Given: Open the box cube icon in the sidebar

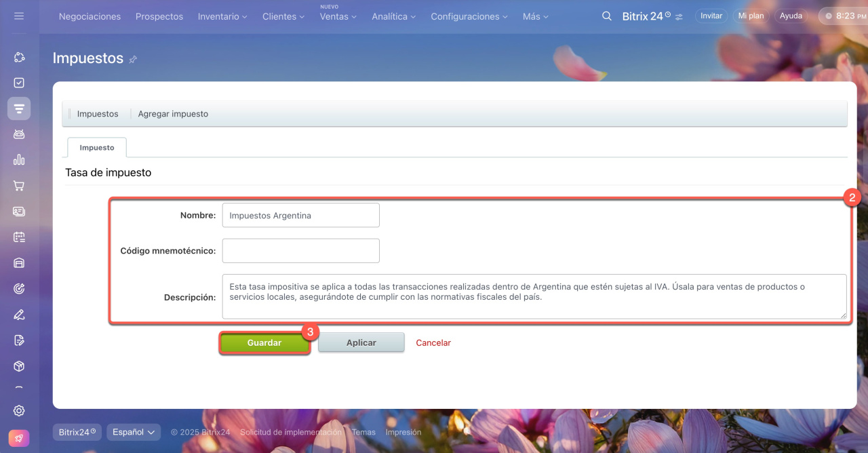Looking at the screenshot, I should click(19, 366).
